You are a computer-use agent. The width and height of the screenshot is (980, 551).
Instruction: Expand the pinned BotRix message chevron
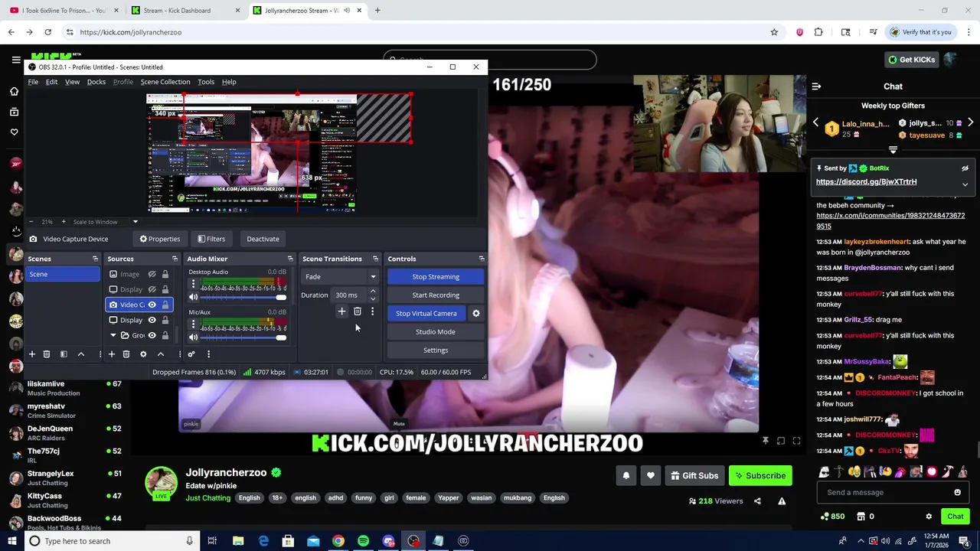(965, 184)
